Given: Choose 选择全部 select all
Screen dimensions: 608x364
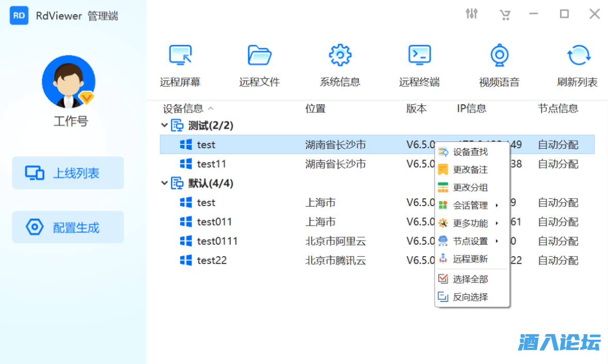Looking at the screenshot, I should click(x=472, y=279).
